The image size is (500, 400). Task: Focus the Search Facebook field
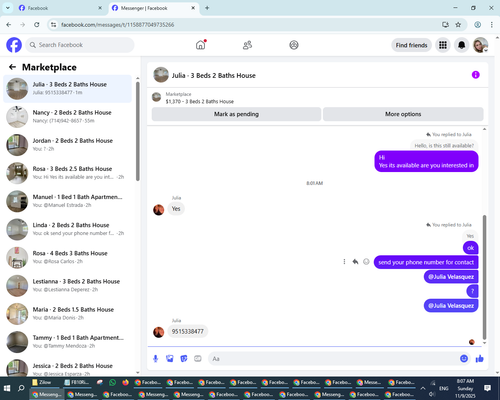coord(80,45)
